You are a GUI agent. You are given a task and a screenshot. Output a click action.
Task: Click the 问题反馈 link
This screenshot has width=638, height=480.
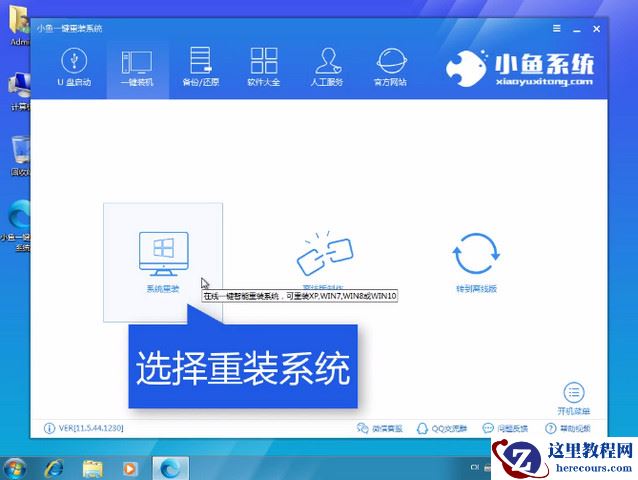tap(505, 428)
